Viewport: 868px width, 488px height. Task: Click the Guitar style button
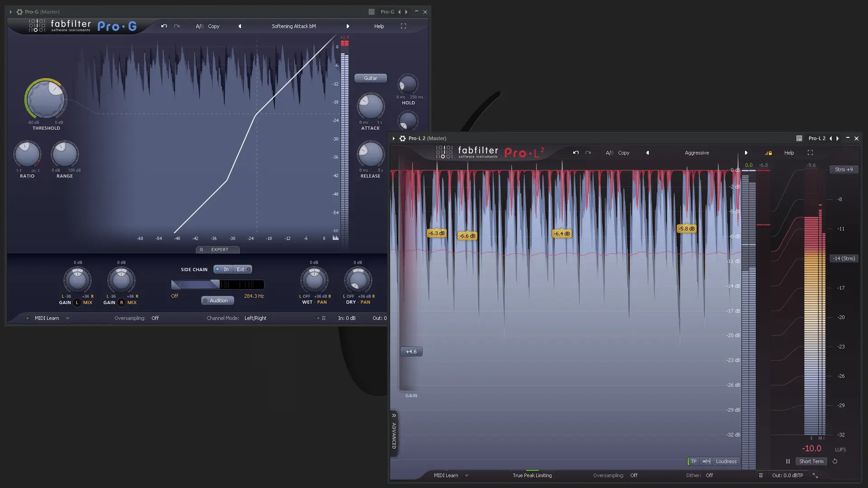coord(370,78)
